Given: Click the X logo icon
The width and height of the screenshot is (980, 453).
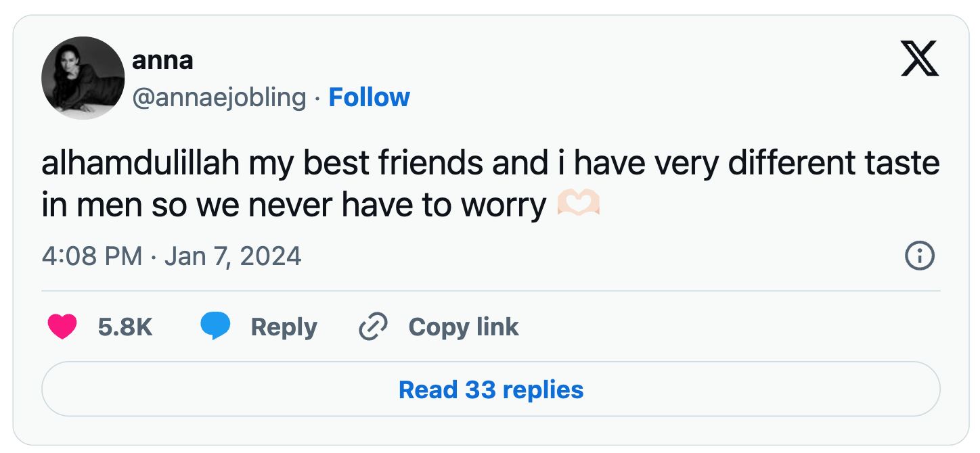Looking at the screenshot, I should pyautogui.click(x=920, y=58).
